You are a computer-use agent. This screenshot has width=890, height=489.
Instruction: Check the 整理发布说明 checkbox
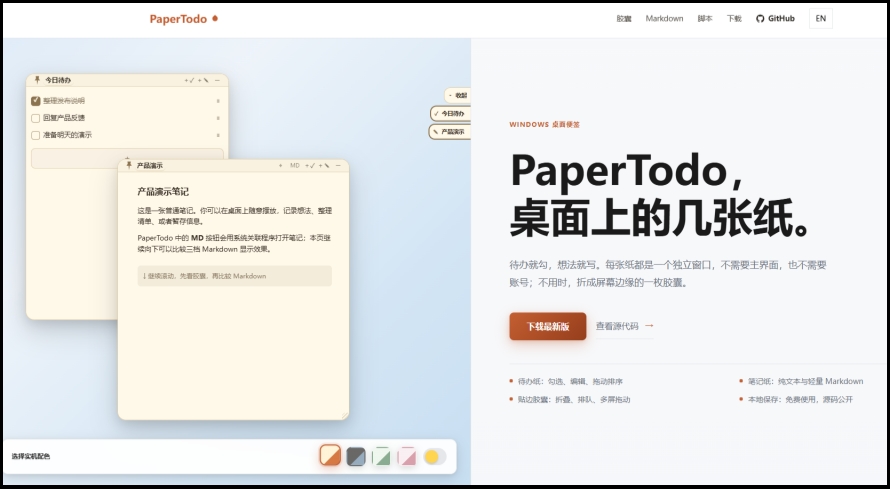(x=36, y=101)
